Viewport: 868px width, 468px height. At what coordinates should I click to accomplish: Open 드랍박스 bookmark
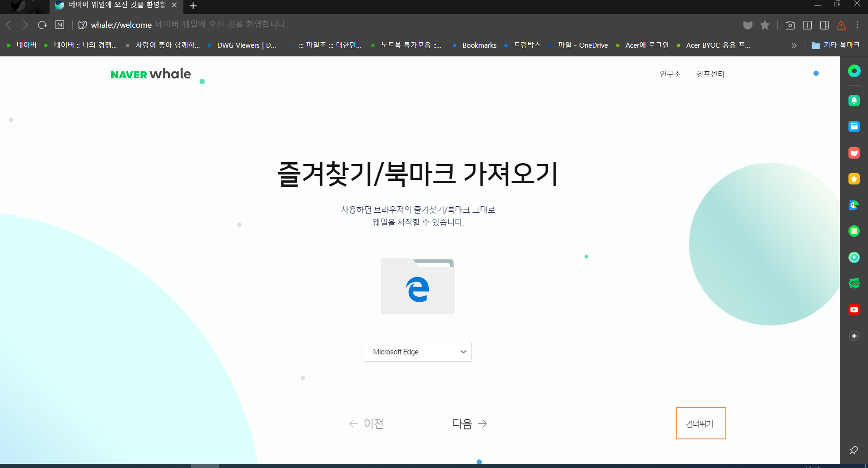click(x=522, y=45)
